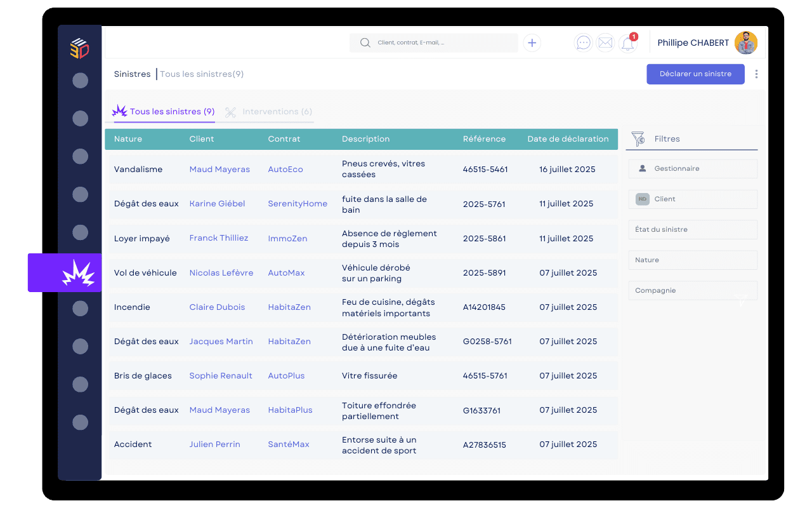812x508 pixels.
Task: Open the email envelope icon
Action: pyautogui.click(x=605, y=43)
